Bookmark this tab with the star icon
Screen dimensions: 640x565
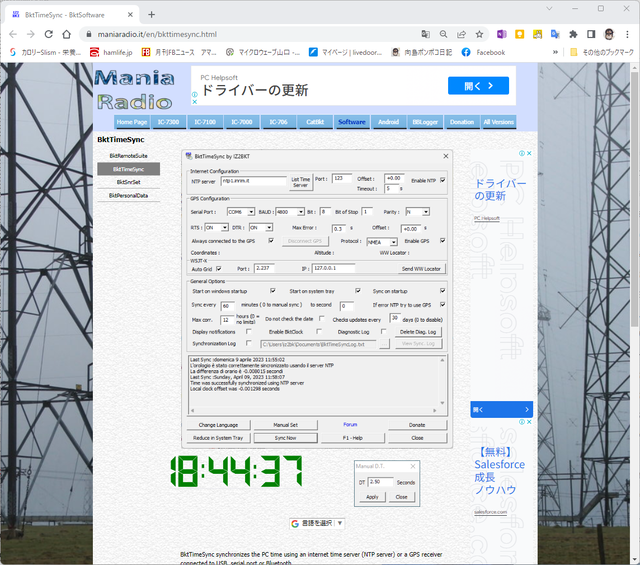pyautogui.click(x=479, y=34)
